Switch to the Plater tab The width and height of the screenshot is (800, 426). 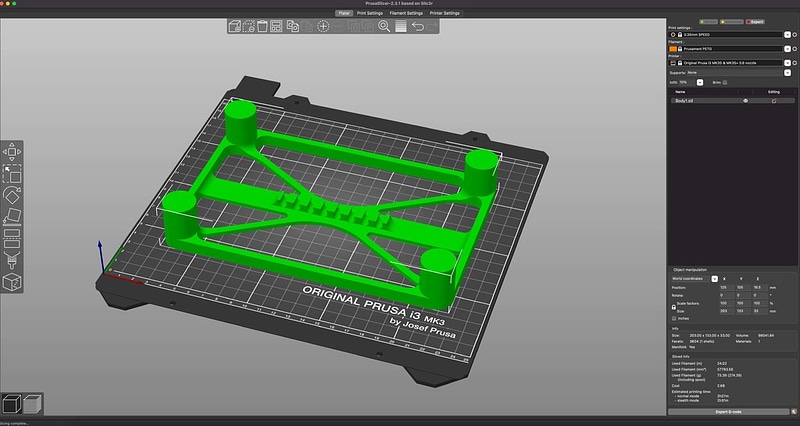[344, 13]
